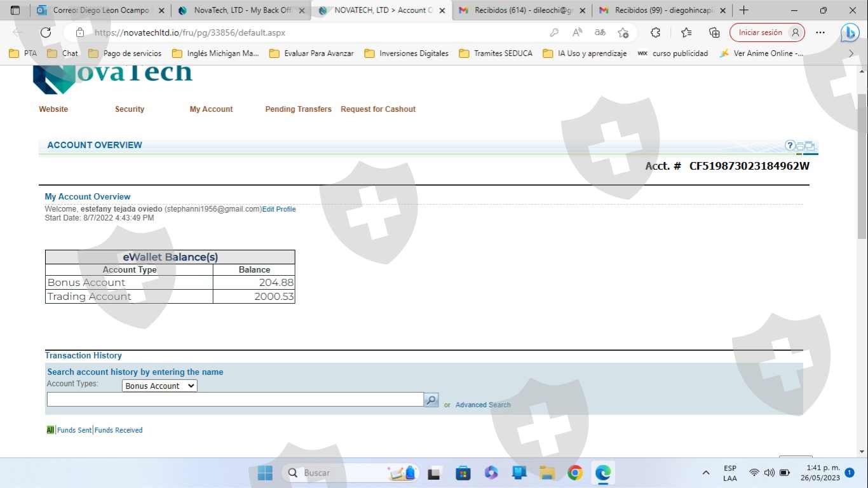
Task: Open the Microsoft 365 Copilot taskbar icon
Action: (x=491, y=473)
